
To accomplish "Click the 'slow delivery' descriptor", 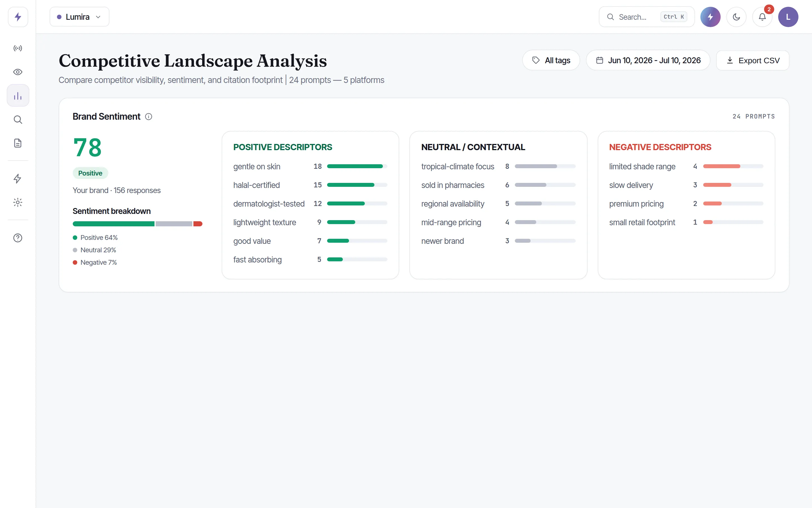I will point(631,185).
